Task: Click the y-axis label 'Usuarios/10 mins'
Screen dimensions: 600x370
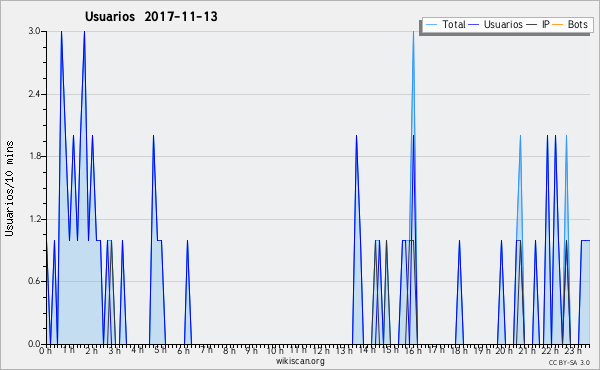Action: click(x=9, y=188)
